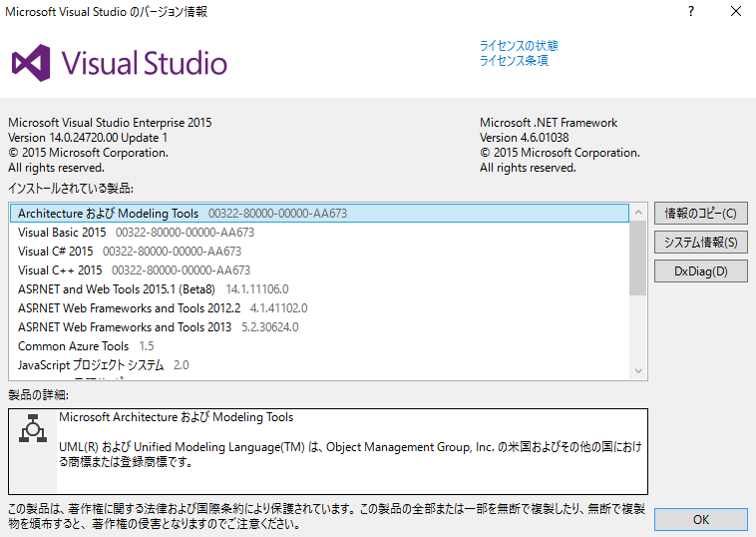756x537 pixels.
Task: Select the Visual Basic 2015 row
Action: click(320, 233)
